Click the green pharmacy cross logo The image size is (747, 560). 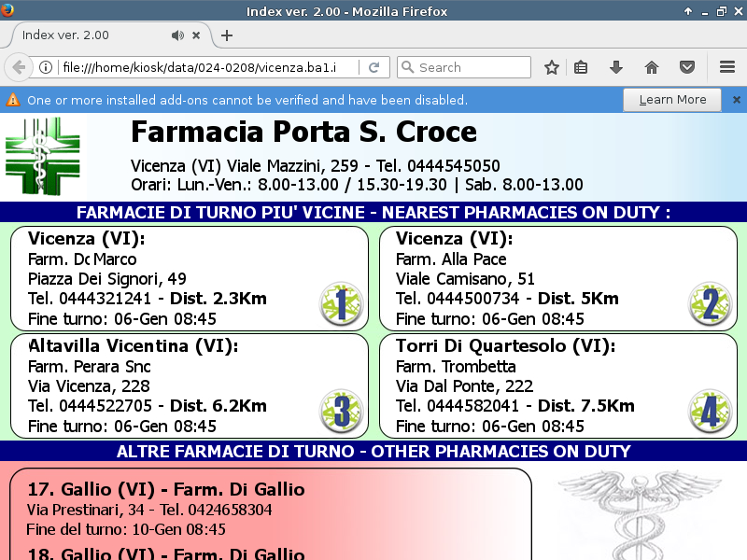43,156
